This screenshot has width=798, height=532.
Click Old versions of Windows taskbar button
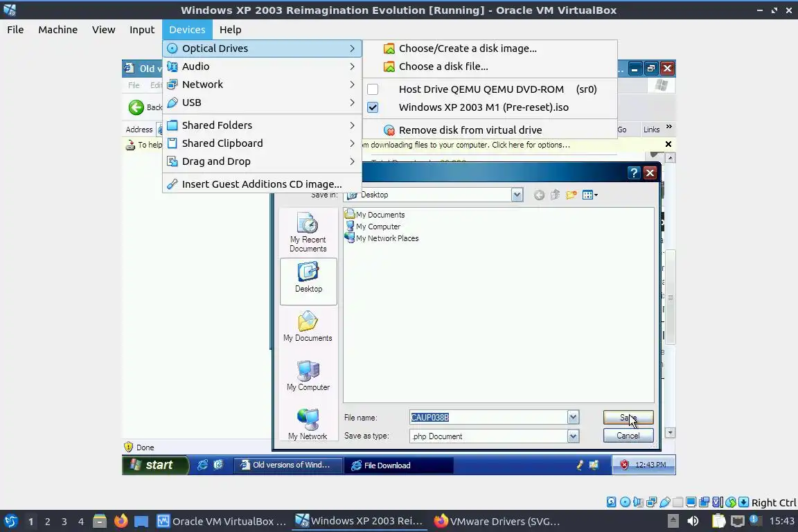tap(287, 465)
